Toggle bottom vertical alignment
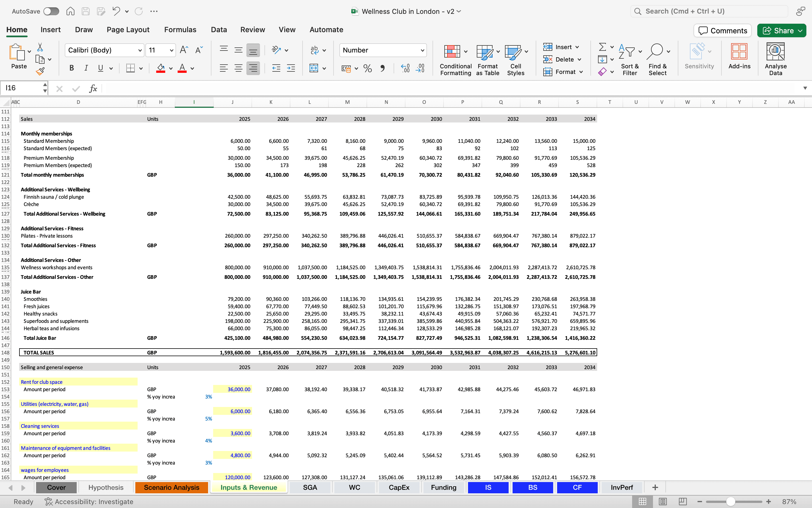This screenshot has height=508, width=812. pos(253,50)
